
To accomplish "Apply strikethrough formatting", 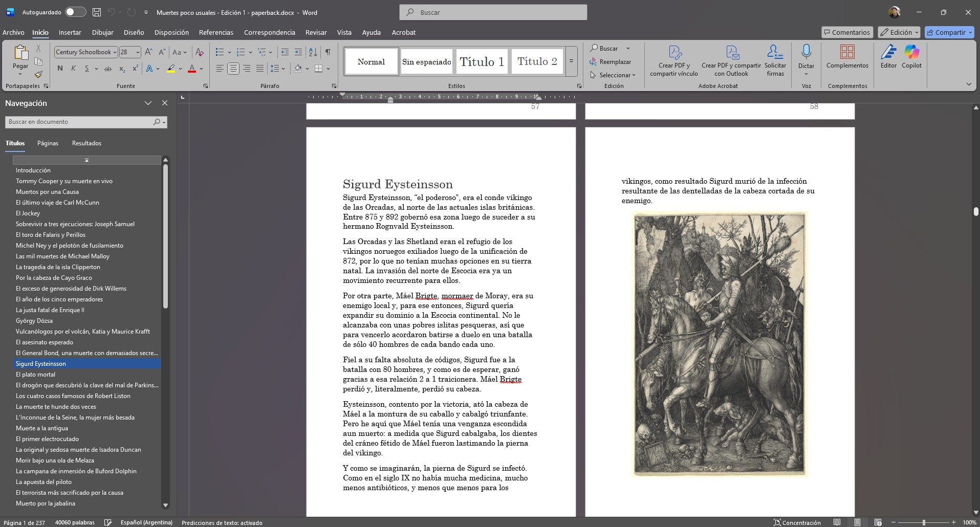I will (108, 69).
